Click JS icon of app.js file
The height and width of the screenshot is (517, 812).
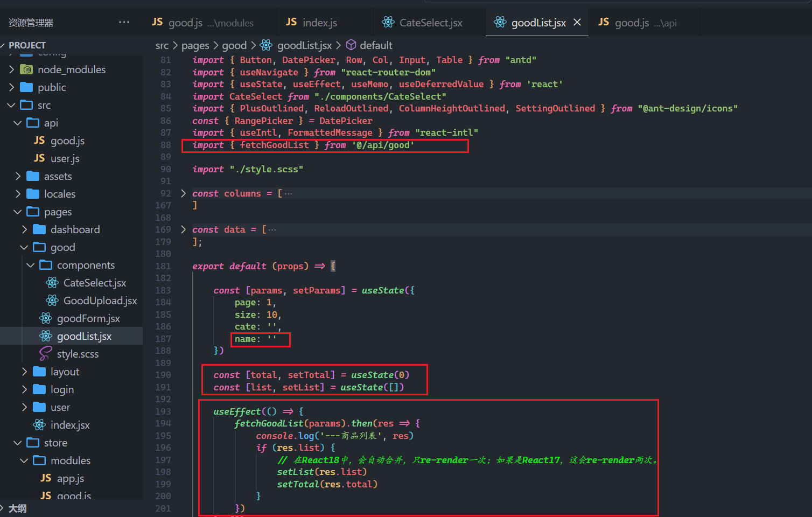[x=46, y=478]
